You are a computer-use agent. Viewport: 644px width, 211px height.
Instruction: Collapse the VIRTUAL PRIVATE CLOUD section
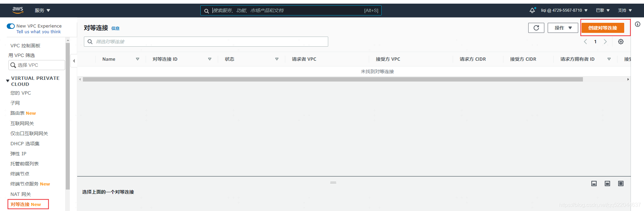click(x=8, y=81)
